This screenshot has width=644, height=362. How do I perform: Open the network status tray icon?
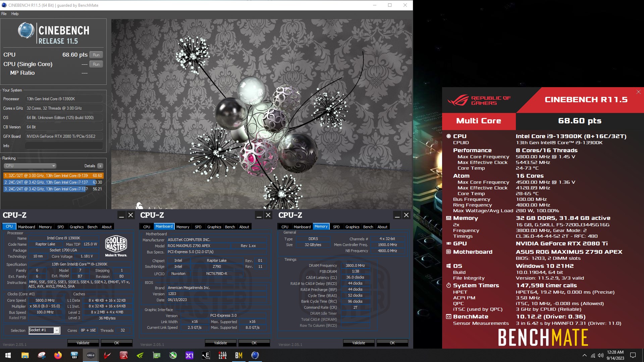coord(593,355)
